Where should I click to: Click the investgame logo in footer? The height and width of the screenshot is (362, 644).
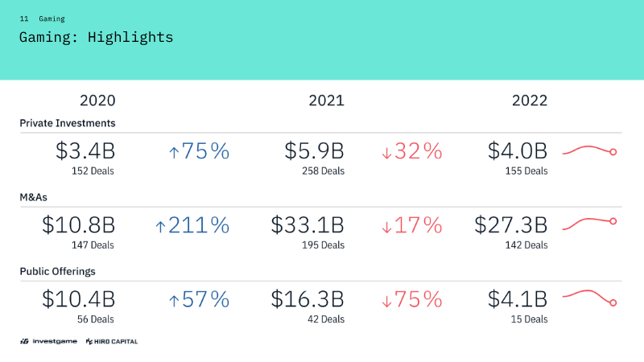(x=48, y=341)
